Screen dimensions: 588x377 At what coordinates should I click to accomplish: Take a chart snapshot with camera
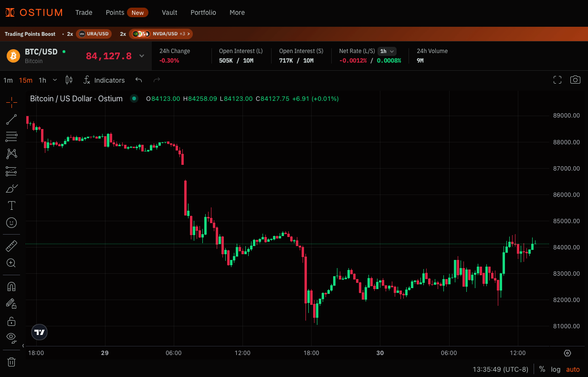tap(576, 80)
